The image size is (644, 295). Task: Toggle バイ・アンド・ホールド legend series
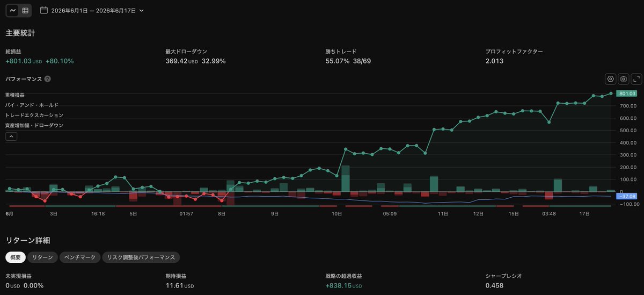pos(32,105)
